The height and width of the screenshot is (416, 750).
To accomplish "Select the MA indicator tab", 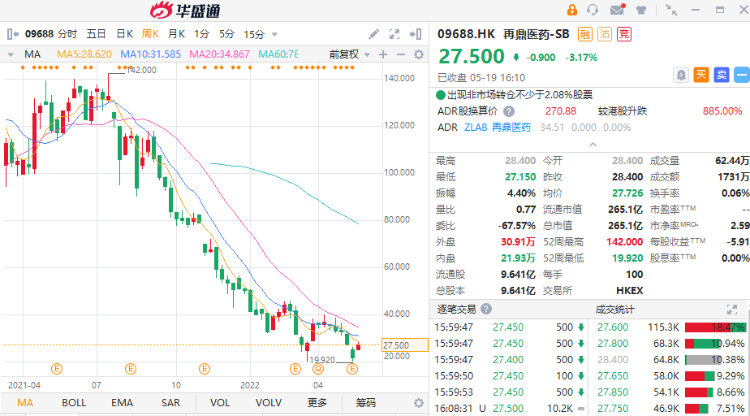I will (x=25, y=403).
